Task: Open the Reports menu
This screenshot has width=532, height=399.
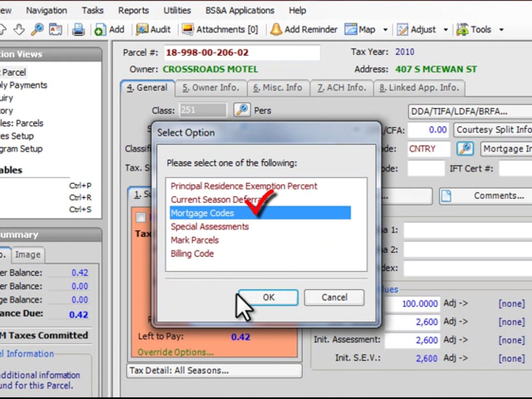Action: 134,11
